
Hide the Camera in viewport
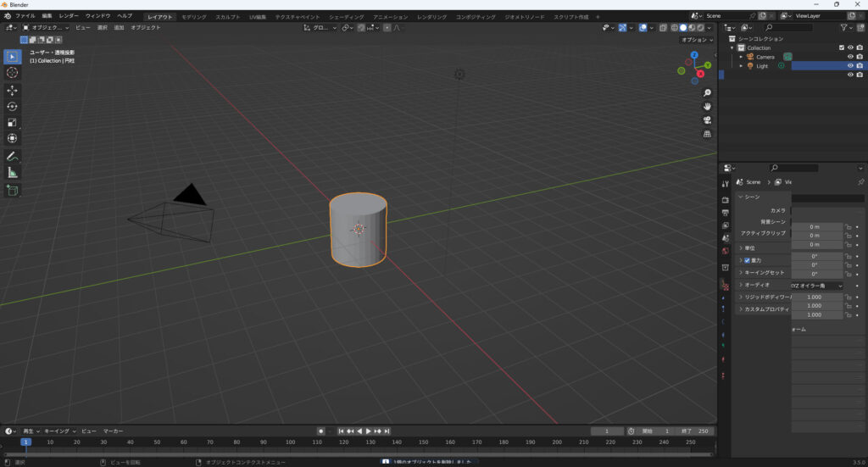(x=850, y=57)
